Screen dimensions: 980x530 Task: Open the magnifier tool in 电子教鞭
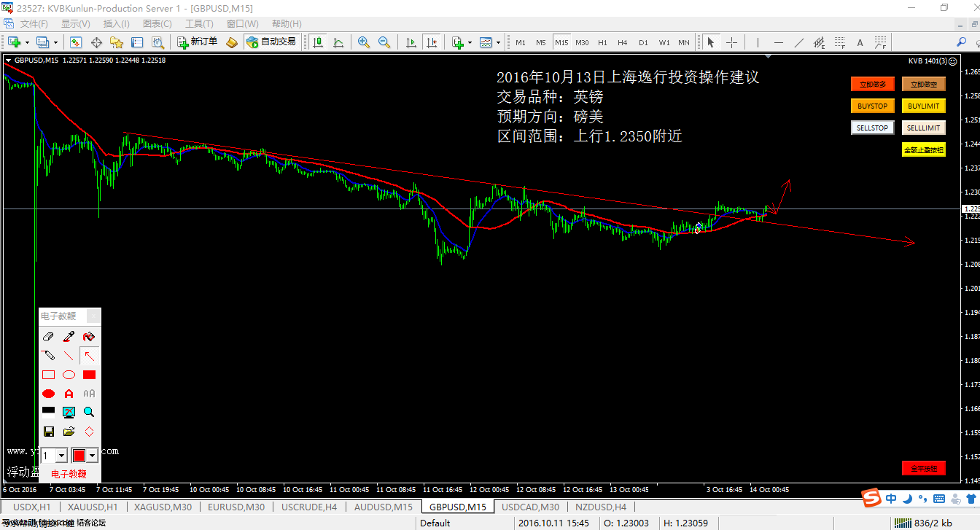(89, 412)
